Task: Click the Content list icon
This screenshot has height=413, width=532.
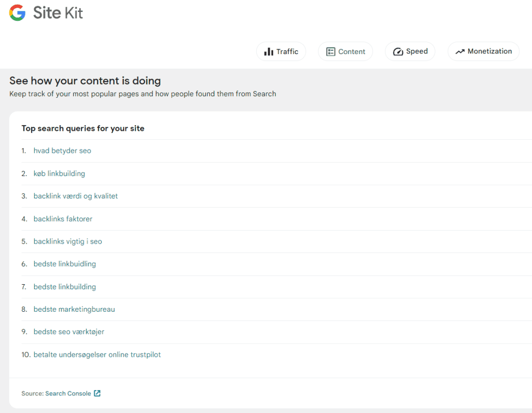Action: point(330,51)
